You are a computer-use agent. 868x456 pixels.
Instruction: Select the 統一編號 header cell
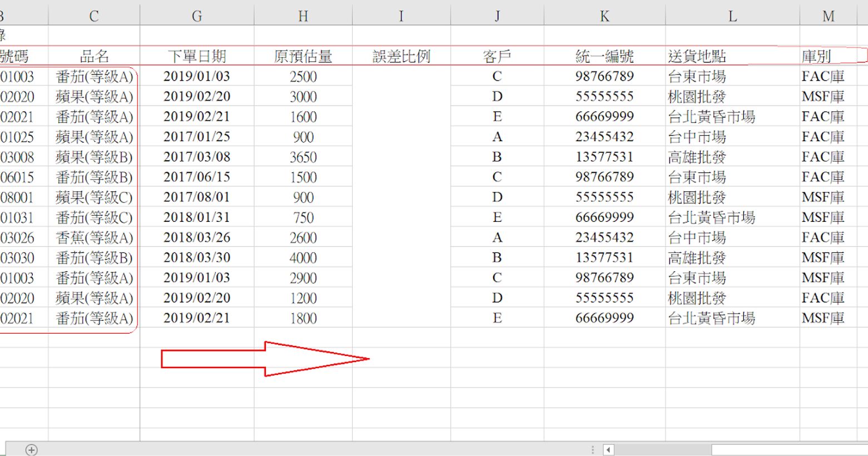[604, 56]
